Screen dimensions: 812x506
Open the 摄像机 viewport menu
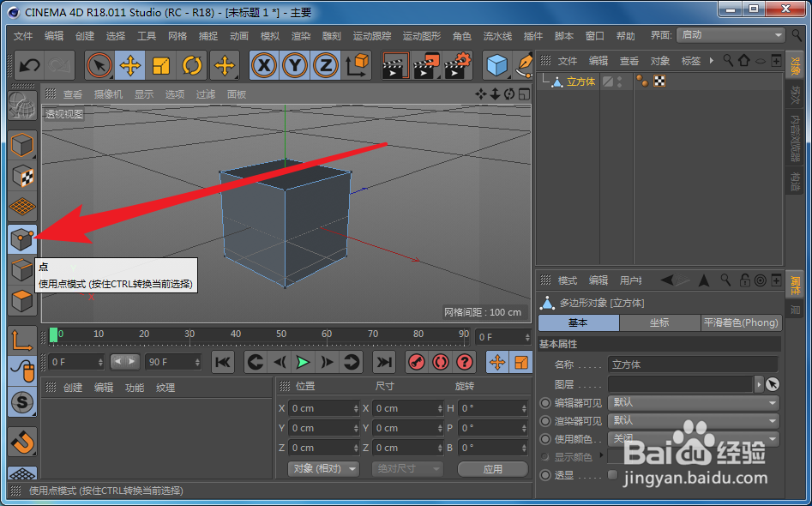click(x=108, y=94)
